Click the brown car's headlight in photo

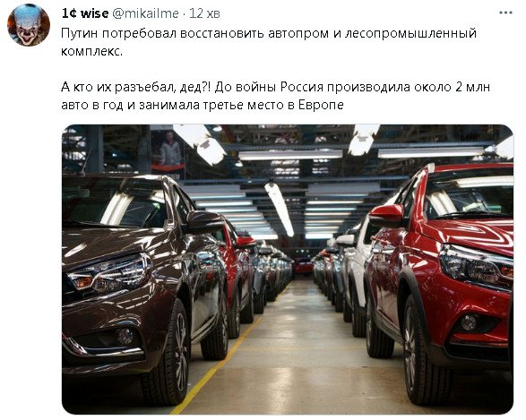[109, 272]
